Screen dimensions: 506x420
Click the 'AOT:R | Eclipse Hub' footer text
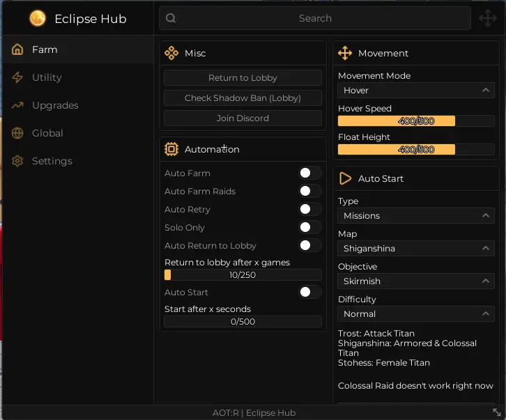point(254,412)
